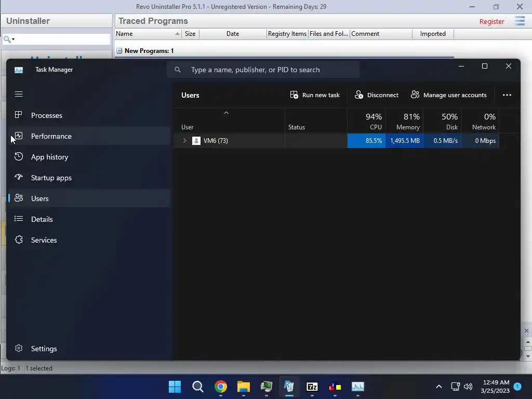
Task: Open Revo search options dropdown arrow
Action: pos(13,39)
